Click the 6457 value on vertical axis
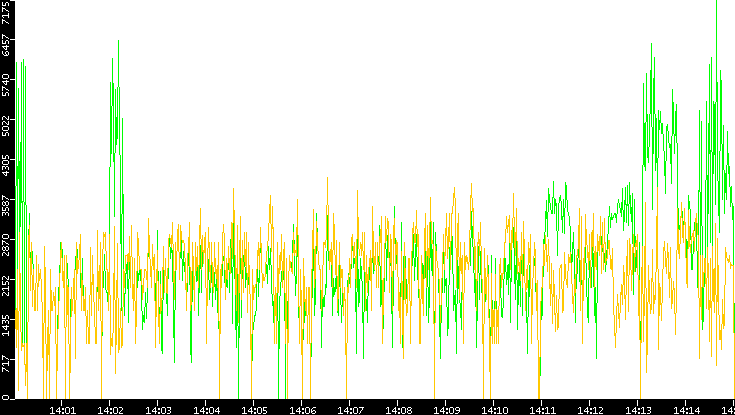This screenshot has width=735, height=415. (6, 44)
